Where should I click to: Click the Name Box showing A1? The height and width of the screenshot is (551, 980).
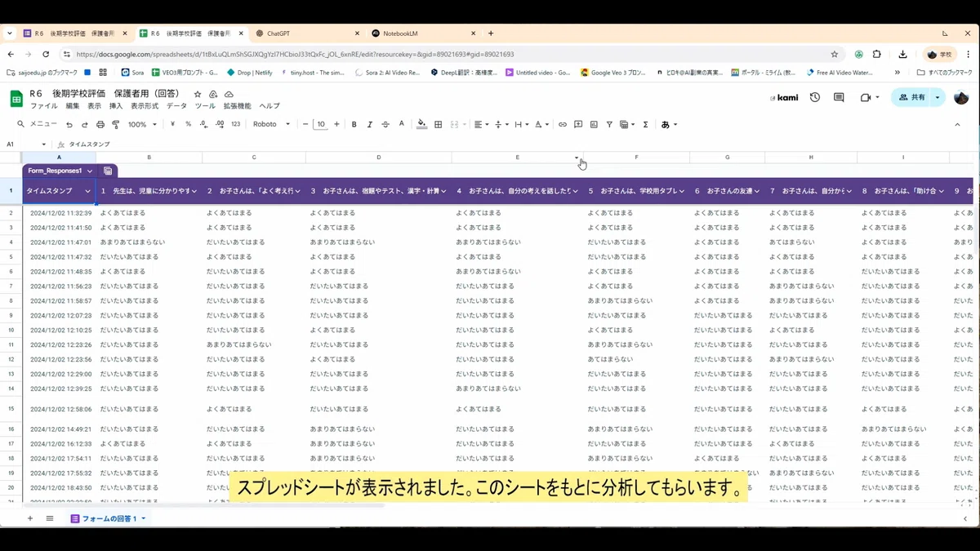click(24, 144)
